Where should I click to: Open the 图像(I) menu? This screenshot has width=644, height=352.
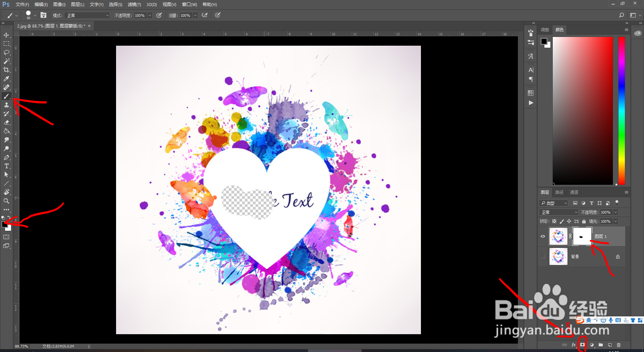point(59,4)
